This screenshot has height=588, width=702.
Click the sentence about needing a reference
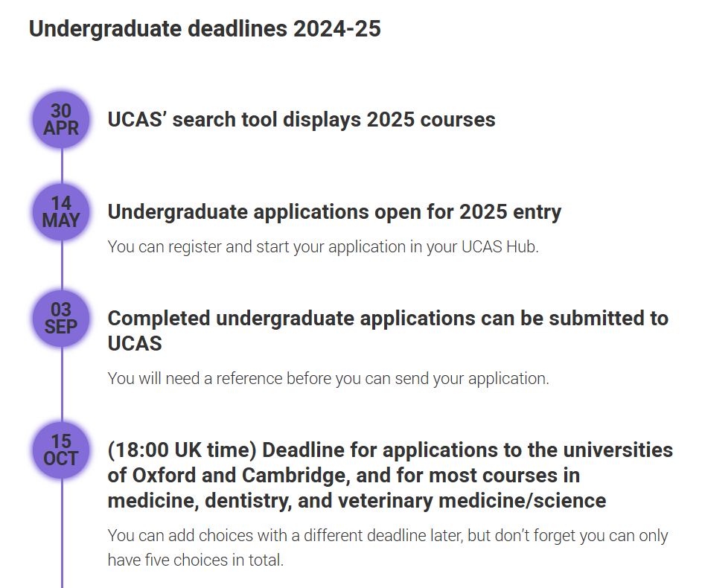pos(328,379)
